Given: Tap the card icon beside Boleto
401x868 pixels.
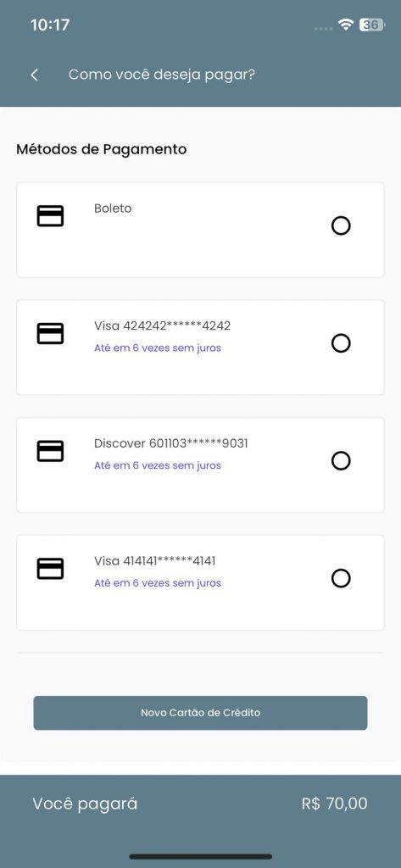Looking at the screenshot, I should pos(50,216).
